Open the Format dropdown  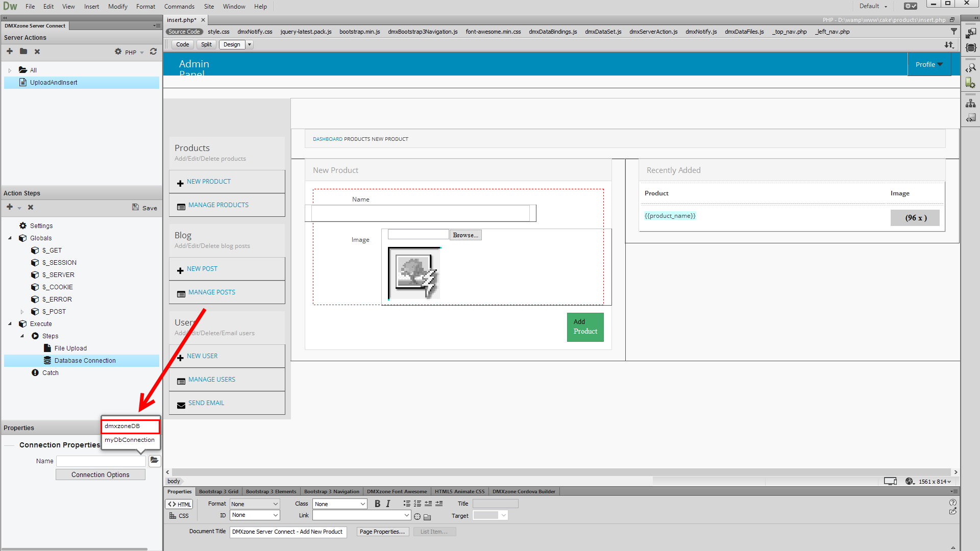click(255, 504)
